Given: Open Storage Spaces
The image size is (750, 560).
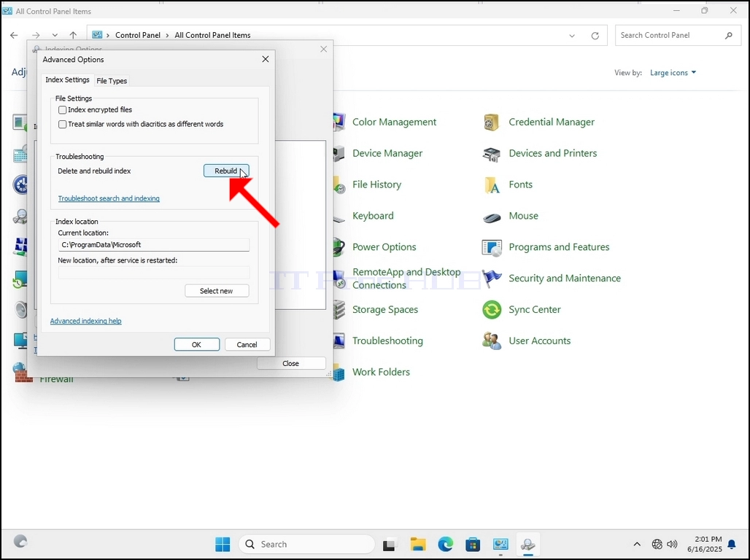Looking at the screenshot, I should 385,310.
